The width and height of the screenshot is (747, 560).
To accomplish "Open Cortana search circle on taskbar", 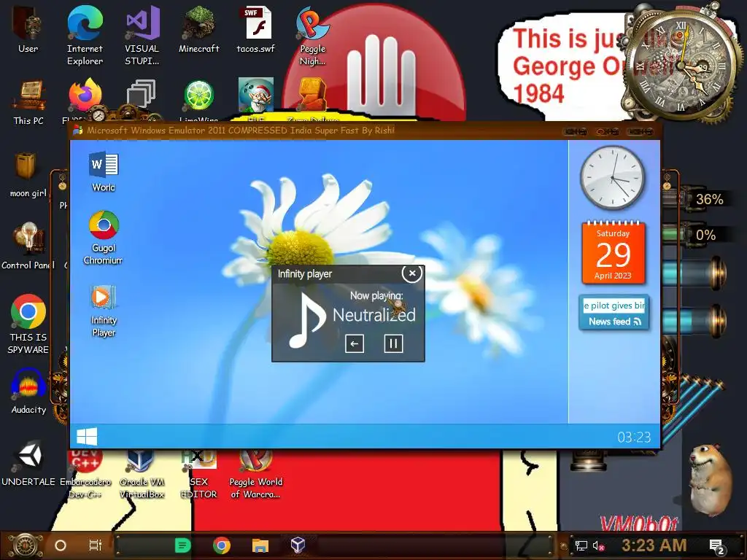I will point(61,545).
